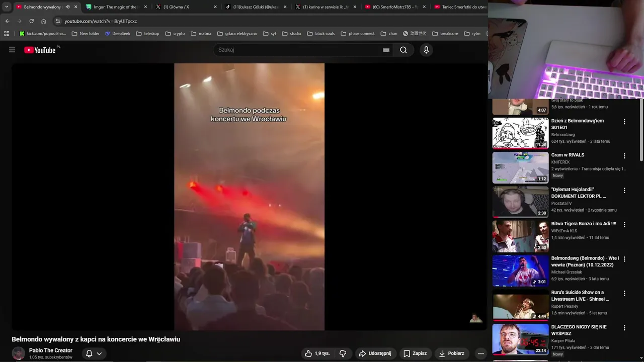Click the browser back arrow

(x=7, y=21)
